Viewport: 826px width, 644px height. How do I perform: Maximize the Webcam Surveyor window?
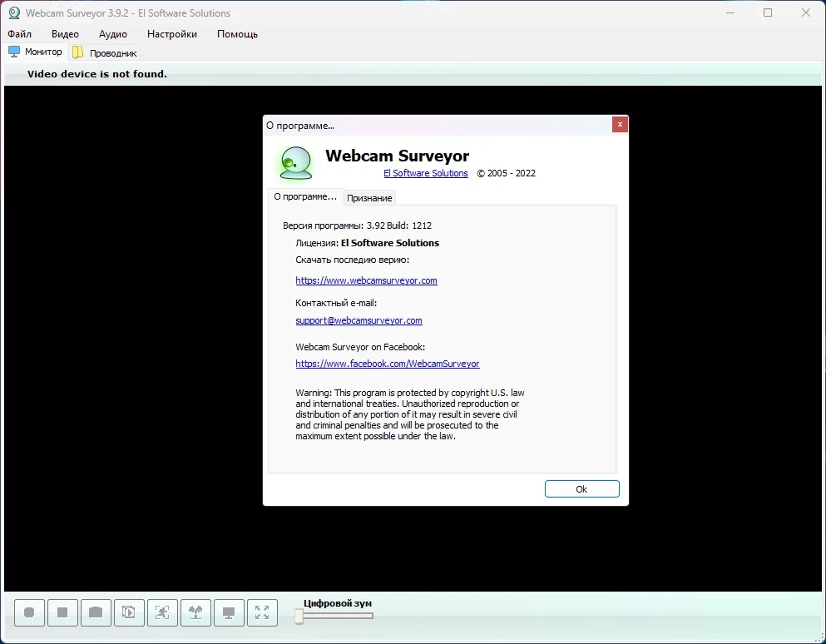(768, 12)
